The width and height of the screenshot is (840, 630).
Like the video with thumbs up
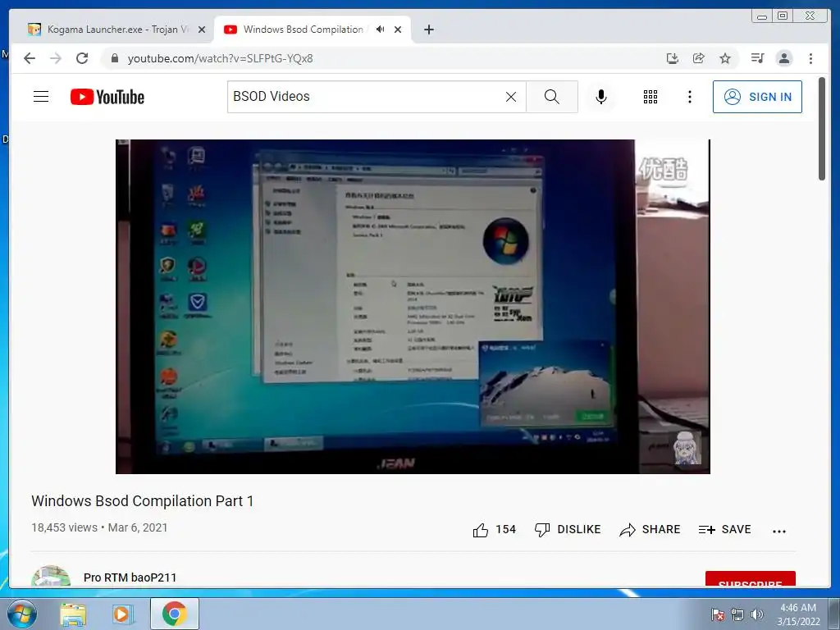pyautogui.click(x=494, y=530)
